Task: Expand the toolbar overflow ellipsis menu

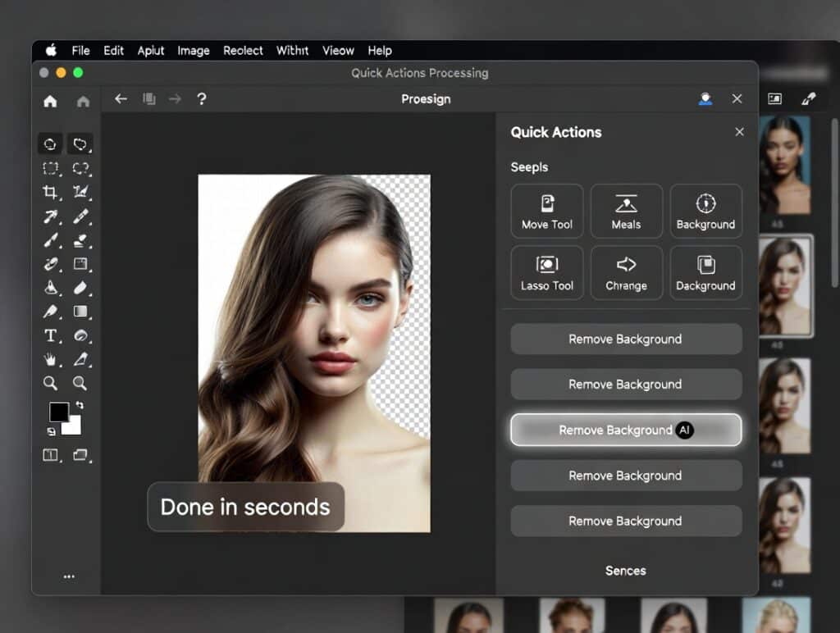Action: point(69,576)
